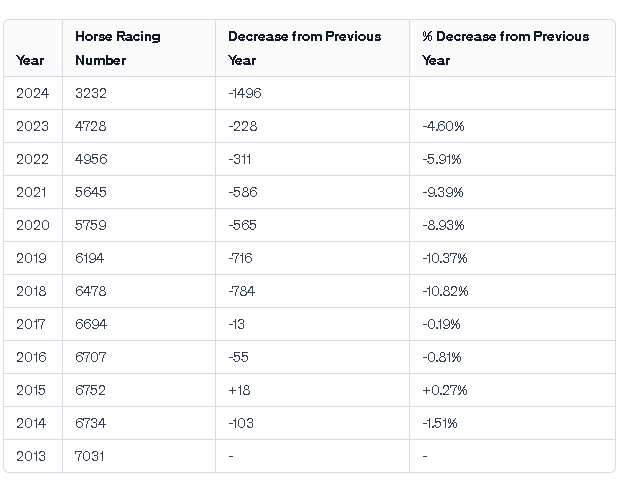Click the -565 decrease cell for 2020

coord(242,225)
